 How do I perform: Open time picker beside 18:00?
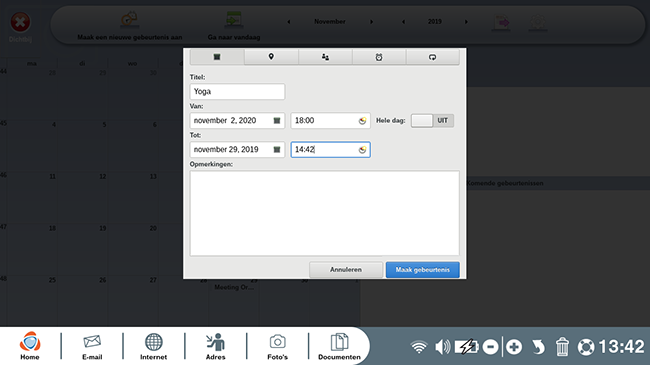(362, 121)
